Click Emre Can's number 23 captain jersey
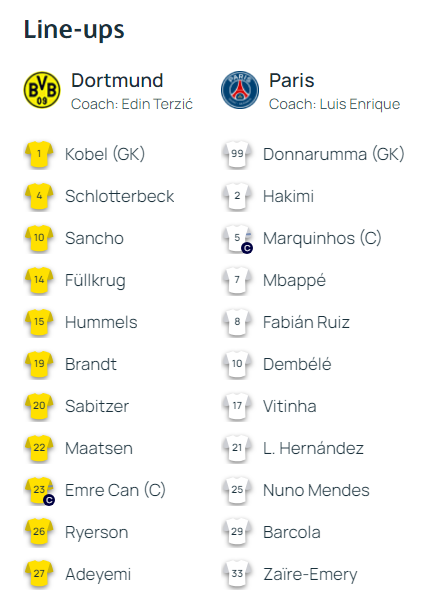426x597 pixels. [x=39, y=490]
